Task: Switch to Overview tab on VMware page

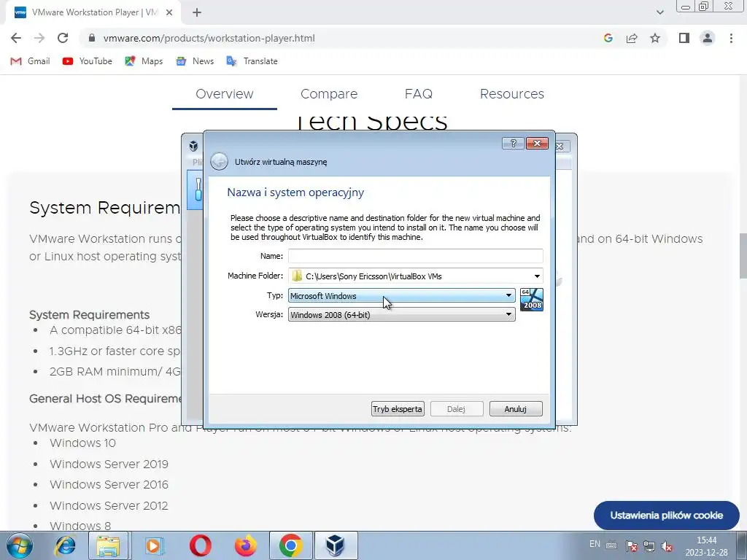Action: [225, 94]
